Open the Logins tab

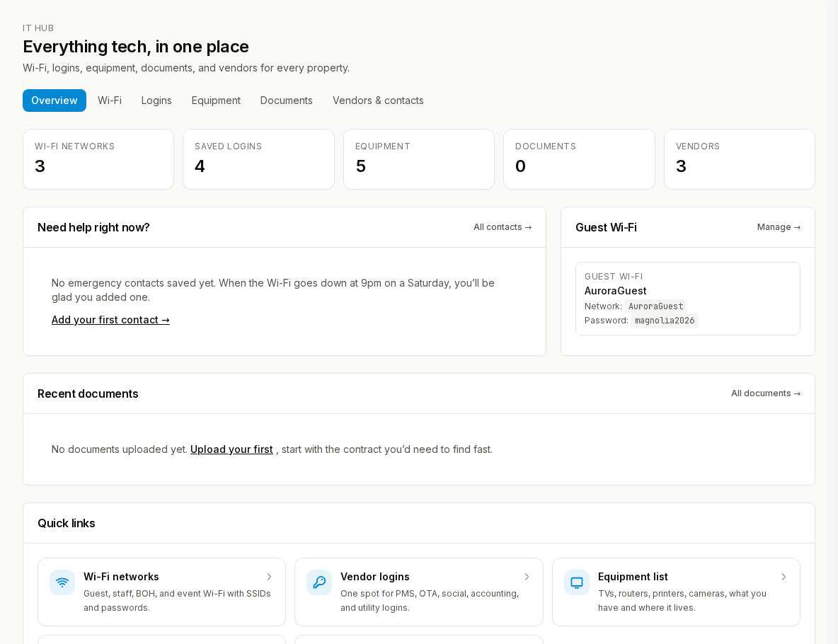156,100
